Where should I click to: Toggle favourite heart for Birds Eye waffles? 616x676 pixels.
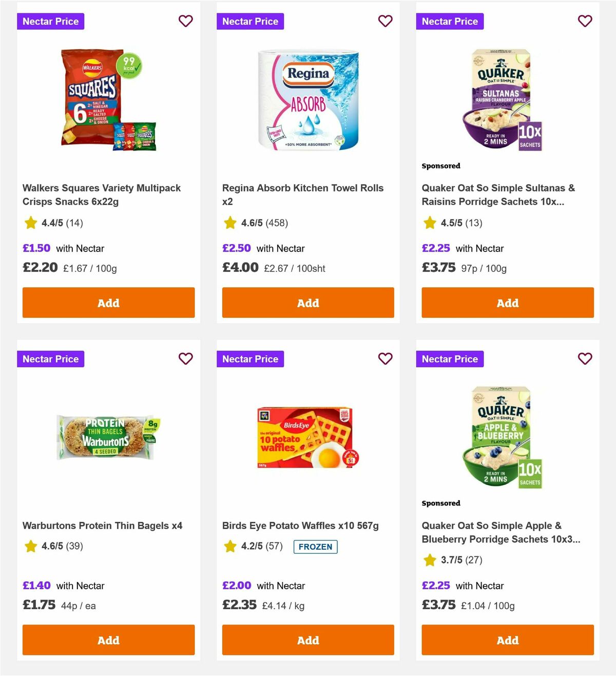point(385,359)
